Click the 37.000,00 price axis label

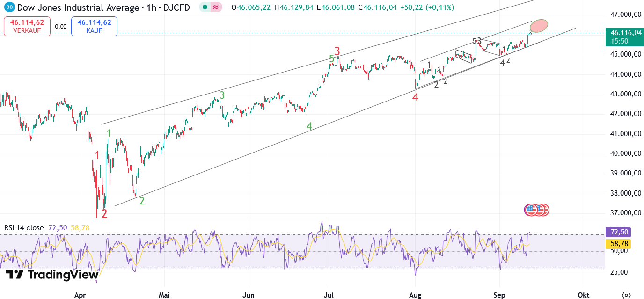pyautogui.click(x=625, y=213)
